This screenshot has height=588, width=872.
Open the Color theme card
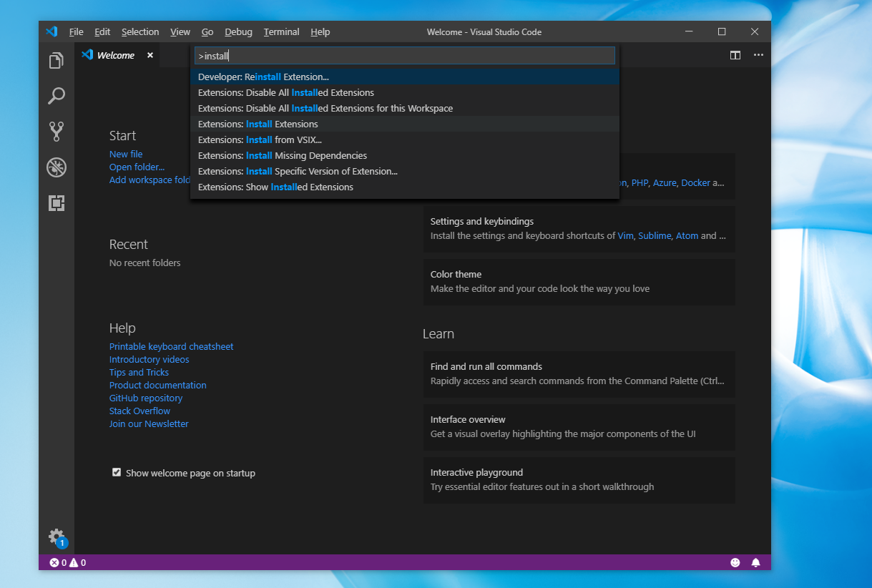click(x=579, y=282)
